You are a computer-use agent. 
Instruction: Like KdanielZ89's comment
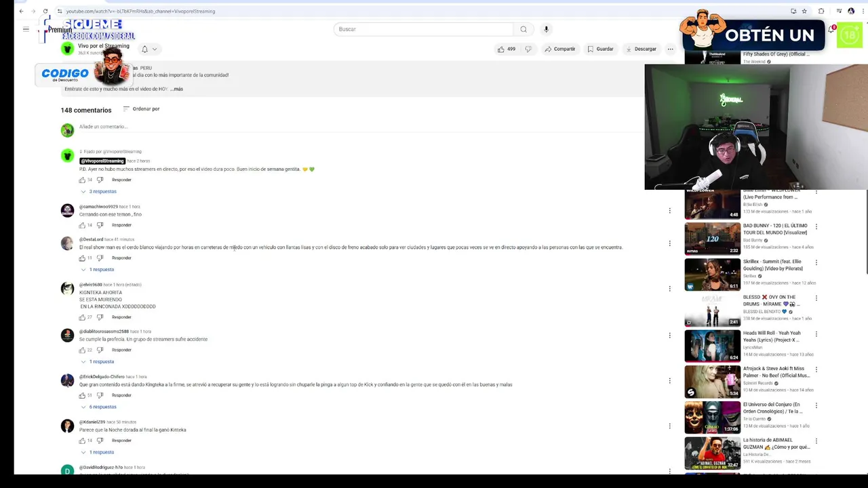pyautogui.click(x=82, y=441)
